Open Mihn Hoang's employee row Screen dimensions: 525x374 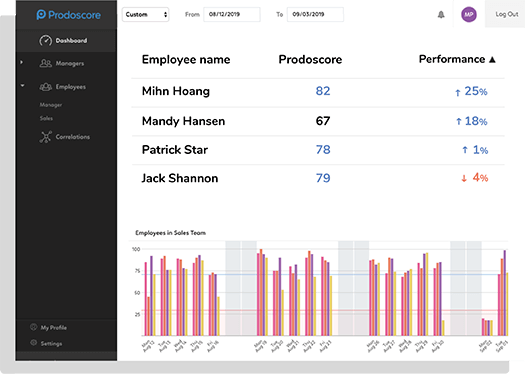318,91
